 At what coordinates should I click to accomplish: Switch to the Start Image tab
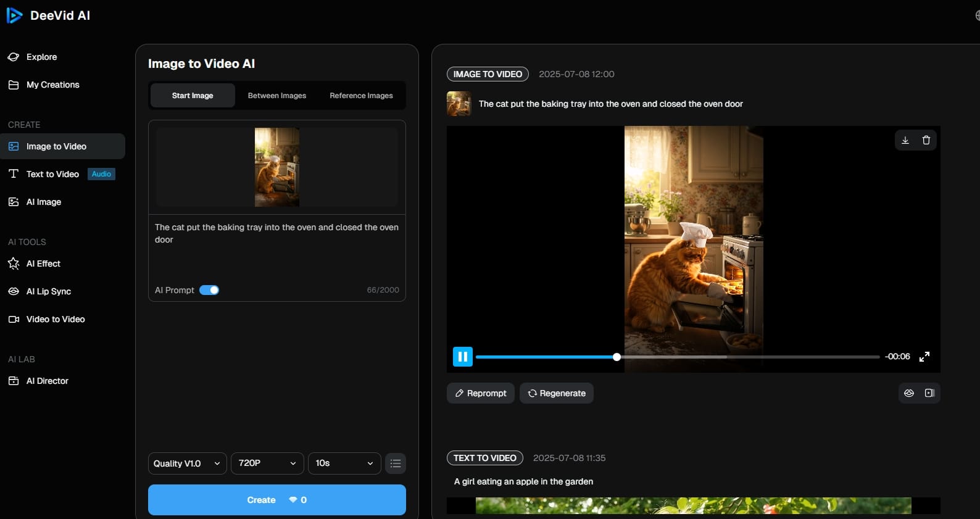pyautogui.click(x=193, y=96)
